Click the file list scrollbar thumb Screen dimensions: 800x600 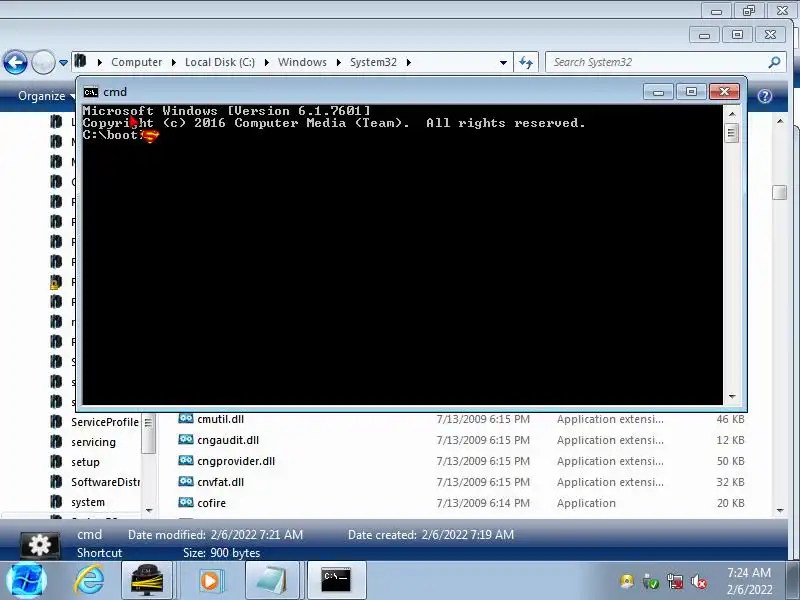(x=780, y=192)
